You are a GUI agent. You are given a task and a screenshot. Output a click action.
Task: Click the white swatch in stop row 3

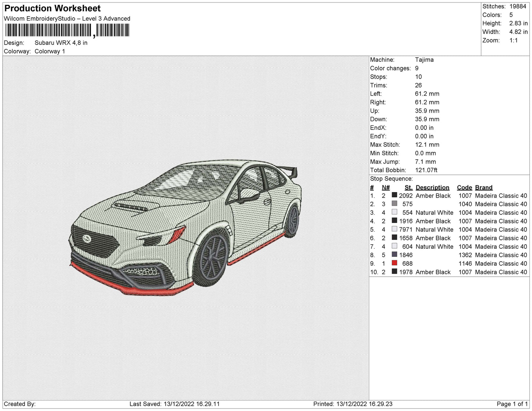394,212
